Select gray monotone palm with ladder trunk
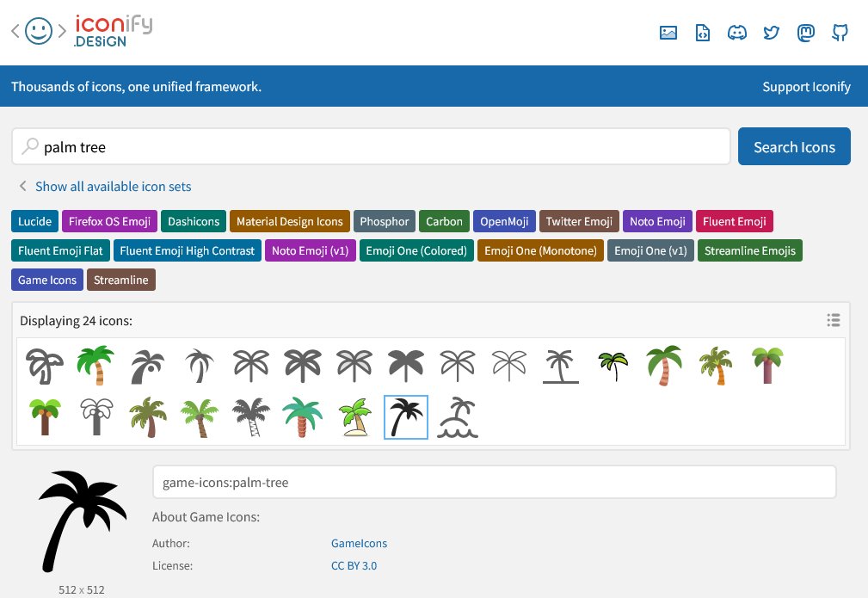868x598 pixels. coord(251,417)
